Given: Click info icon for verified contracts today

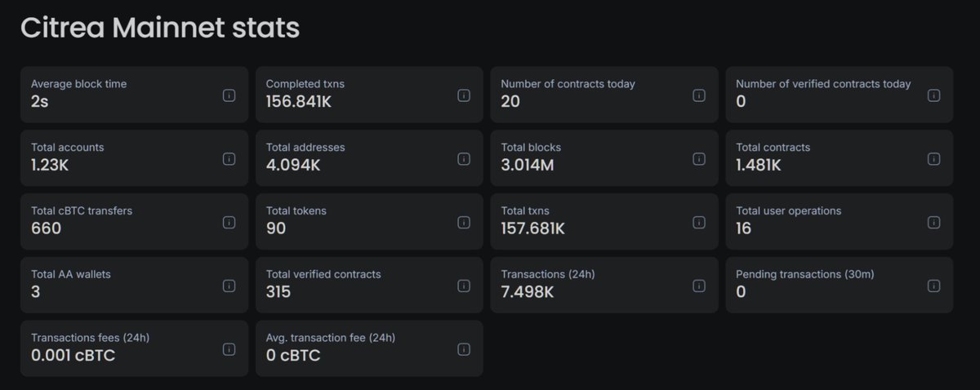Looking at the screenshot, I should (x=933, y=95).
